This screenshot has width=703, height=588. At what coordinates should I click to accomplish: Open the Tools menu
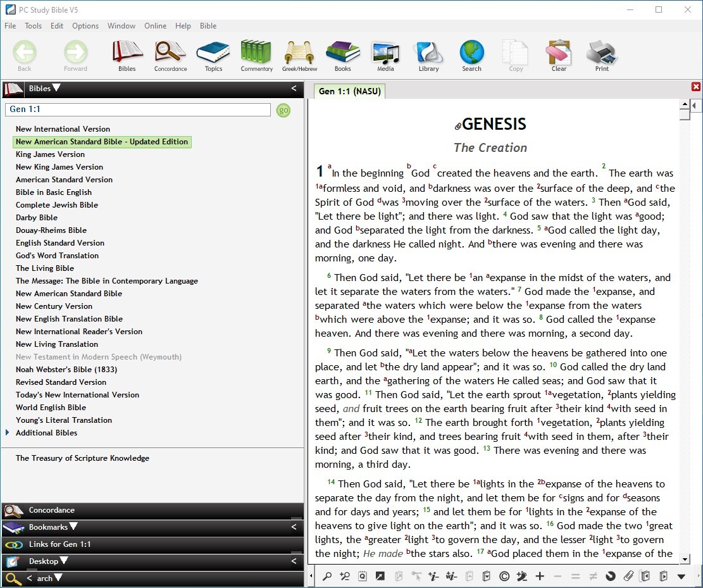tap(33, 25)
